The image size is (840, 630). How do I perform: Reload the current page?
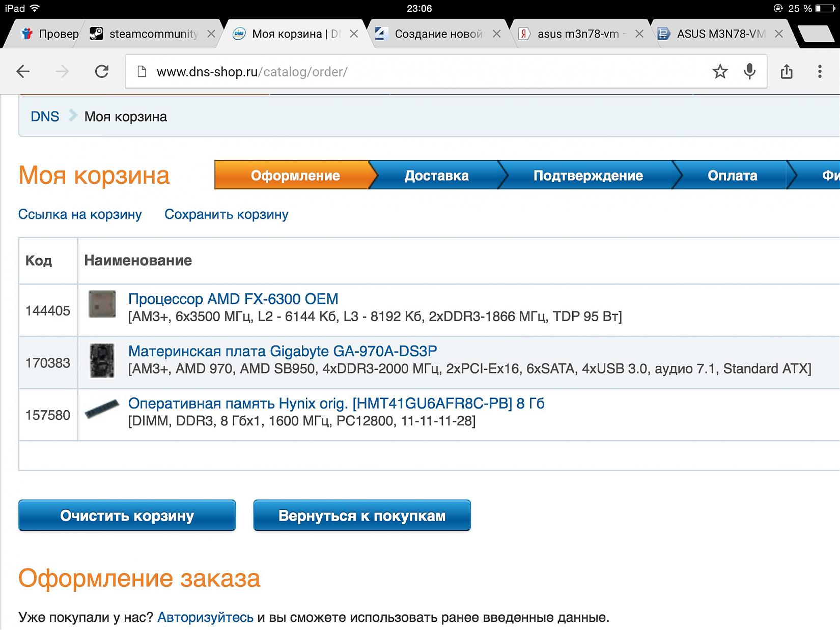[102, 72]
